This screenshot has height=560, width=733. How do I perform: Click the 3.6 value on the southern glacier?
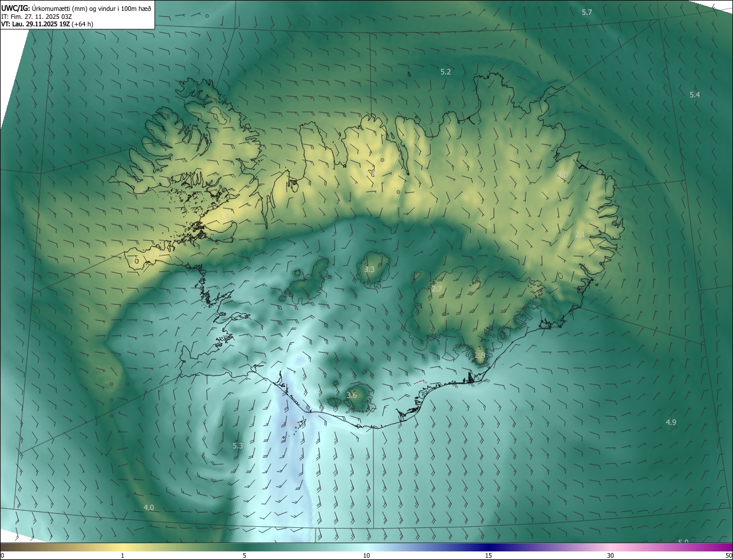coord(352,395)
